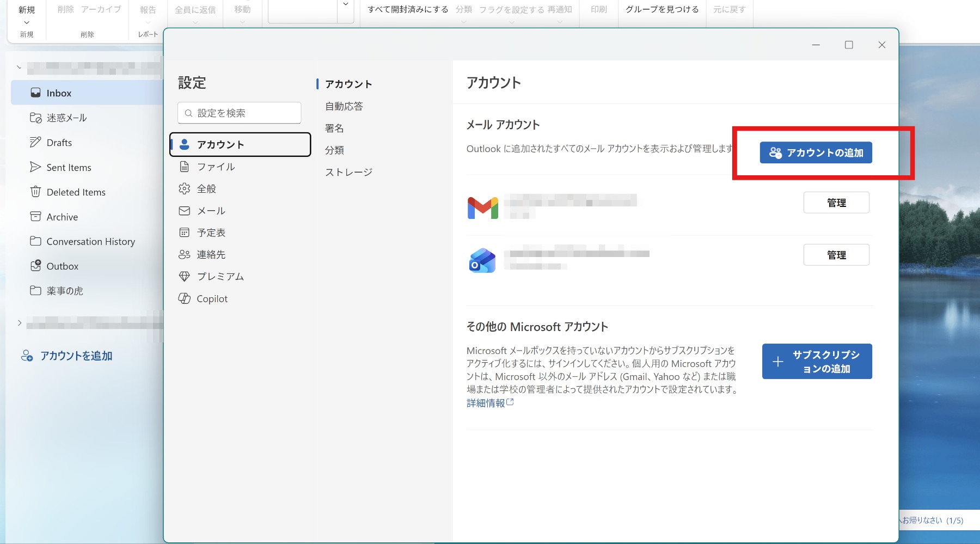
Task: Click the サブスクリプションの追加 button
Action: point(817,362)
